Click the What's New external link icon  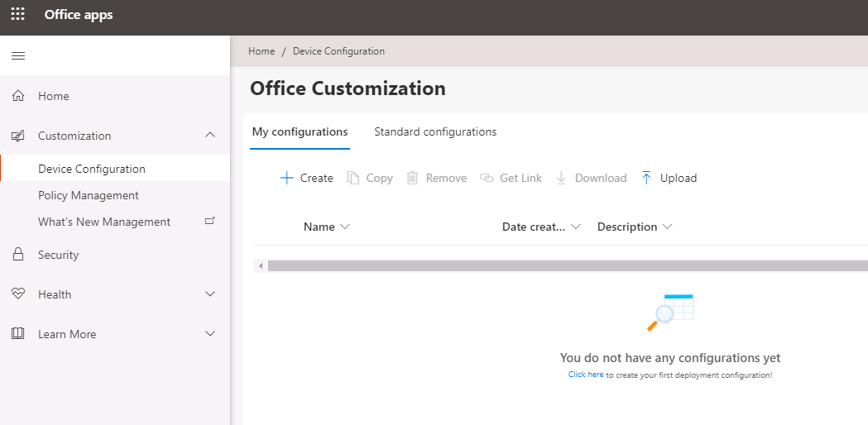tap(209, 221)
